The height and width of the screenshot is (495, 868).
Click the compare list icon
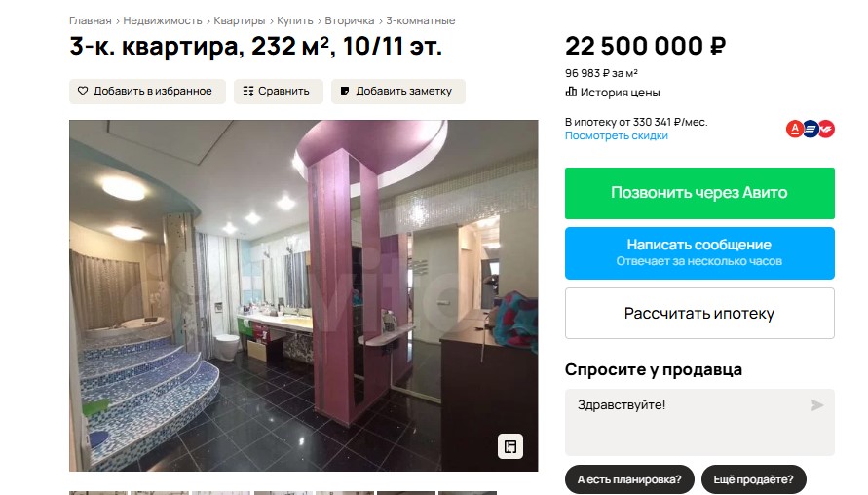pos(248,91)
